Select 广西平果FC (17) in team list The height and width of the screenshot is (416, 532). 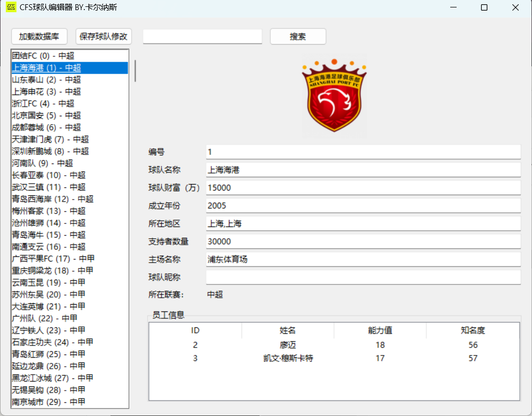(x=70, y=259)
